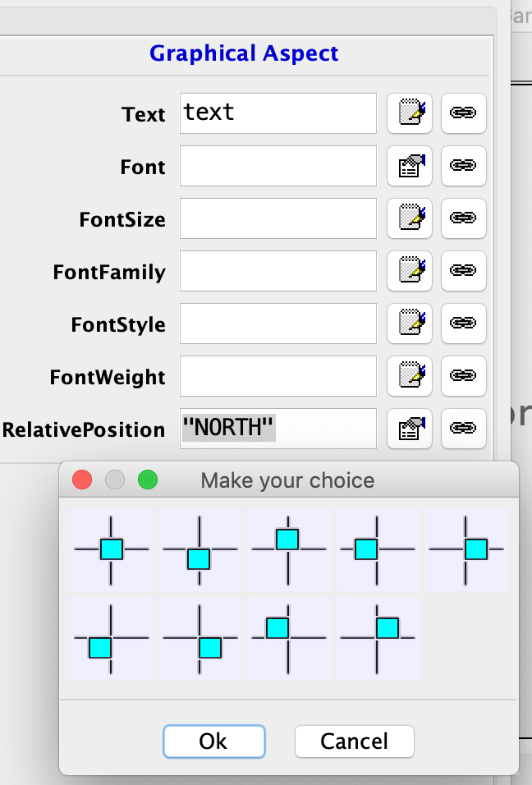Click the link icon in the FontWeight row

[464, 376]
